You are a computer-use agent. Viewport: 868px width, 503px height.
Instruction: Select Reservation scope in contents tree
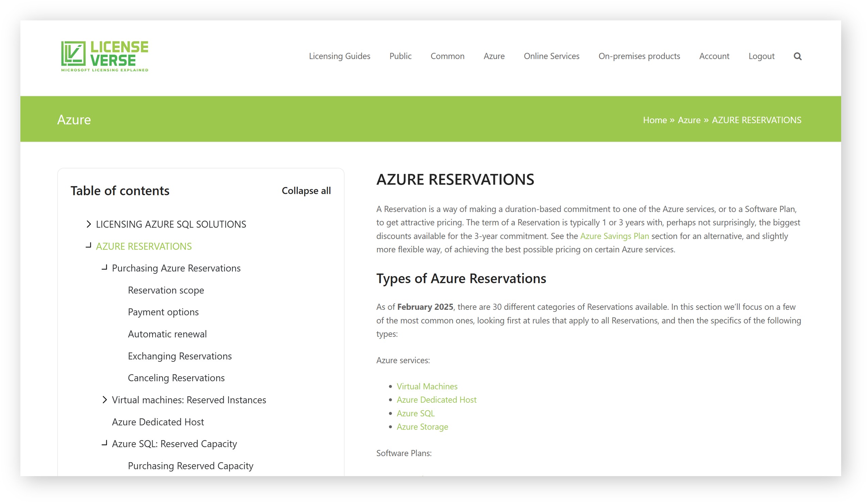point(166,290)
